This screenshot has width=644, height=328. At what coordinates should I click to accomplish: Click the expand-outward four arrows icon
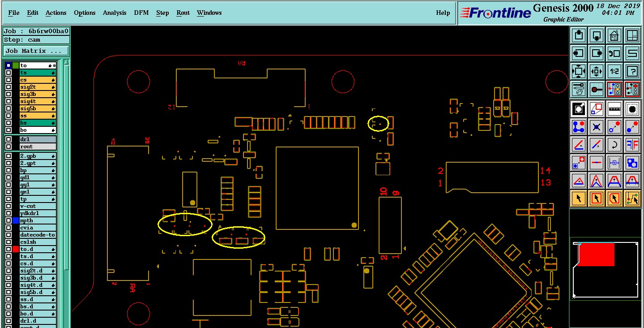click(x=579, y=71)
